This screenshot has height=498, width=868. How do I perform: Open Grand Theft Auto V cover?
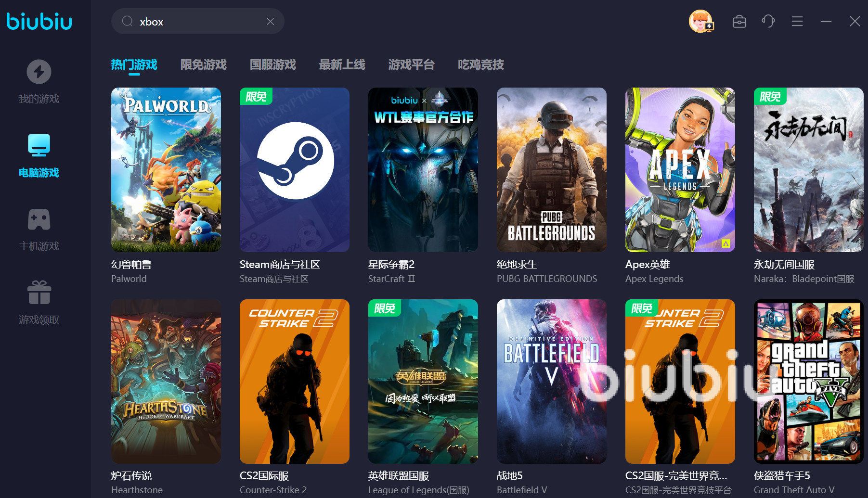pyautogui.click(x=809, y=382)
